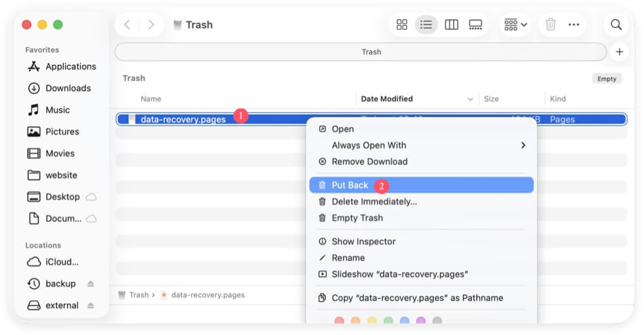This screenshot has height=335, width=644.
Task: Choose Rename from context menu
Action: coord(422,258)
